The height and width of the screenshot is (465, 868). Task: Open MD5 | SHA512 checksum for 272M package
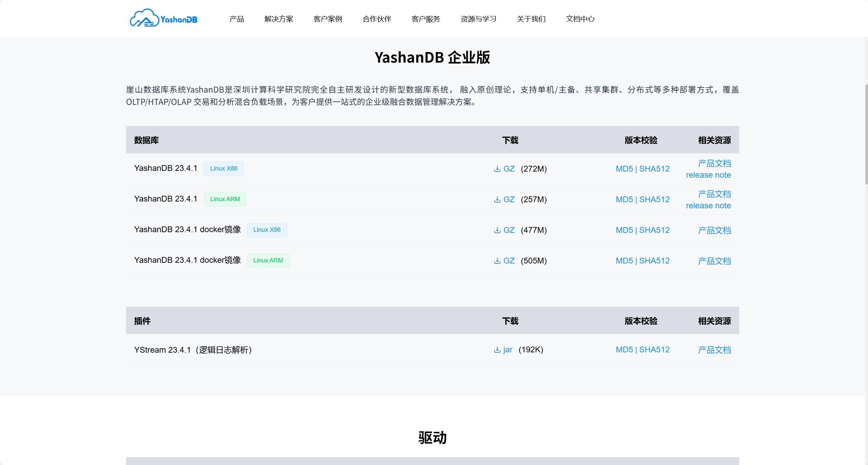[x=642, y=169]
